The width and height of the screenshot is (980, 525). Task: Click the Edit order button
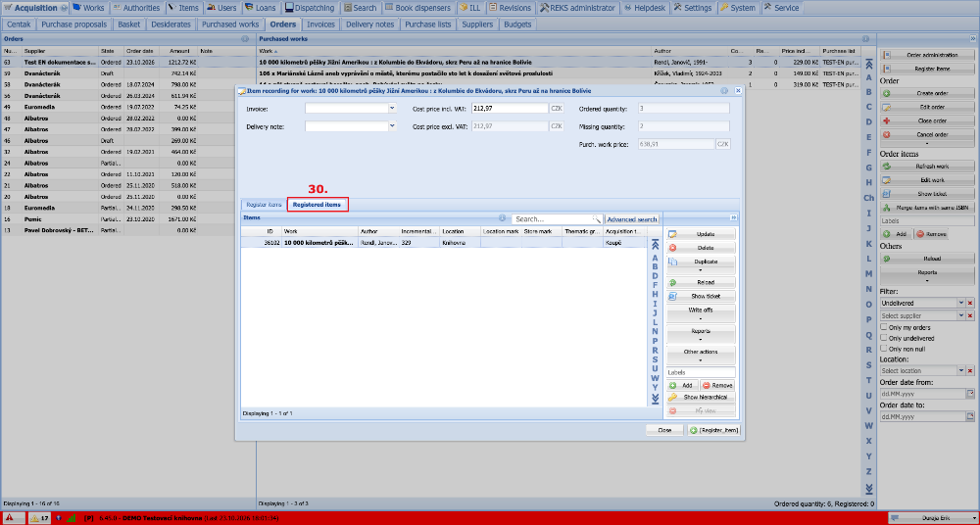(x=927, y=107)
